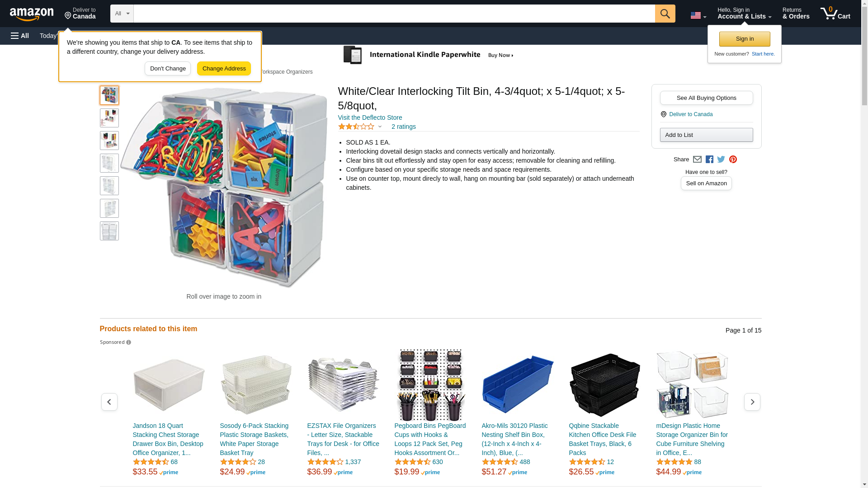Click the search magnifier button
This screenshot has width=868, height=488.
(x=665, y=14)
